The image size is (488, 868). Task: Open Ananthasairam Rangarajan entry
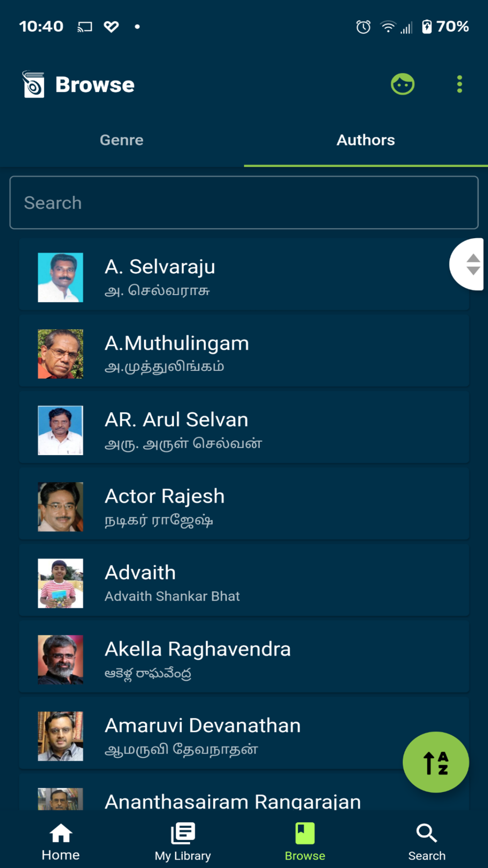(233, 801)
